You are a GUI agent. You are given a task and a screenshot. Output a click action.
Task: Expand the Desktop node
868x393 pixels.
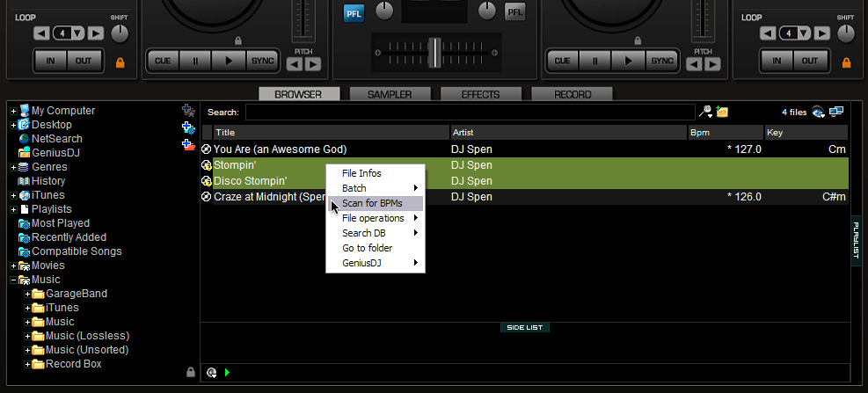[13, 125]
